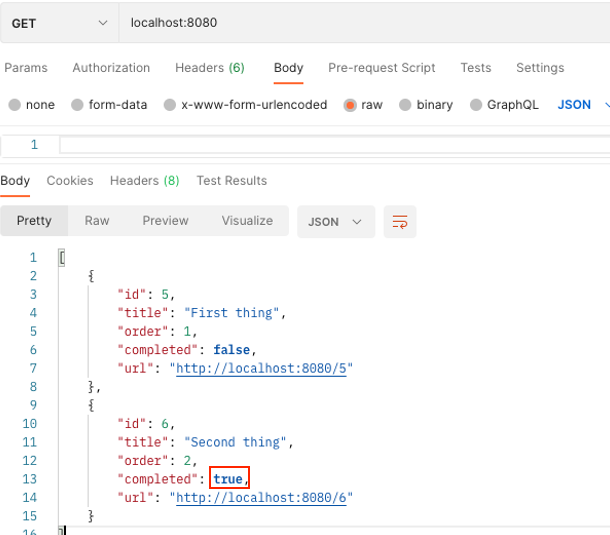Open the request Headers (6) tab

[210, 68]
